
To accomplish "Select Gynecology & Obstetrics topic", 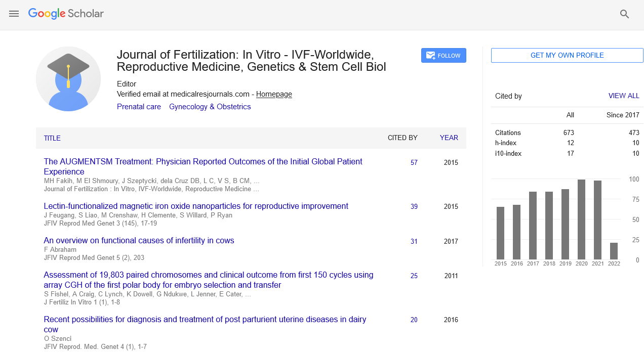I will (x=210, y=107).
